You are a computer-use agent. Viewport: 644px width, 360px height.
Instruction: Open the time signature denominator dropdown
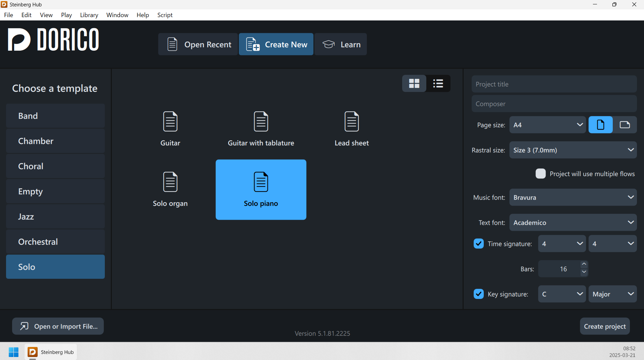tap(612, 244)
